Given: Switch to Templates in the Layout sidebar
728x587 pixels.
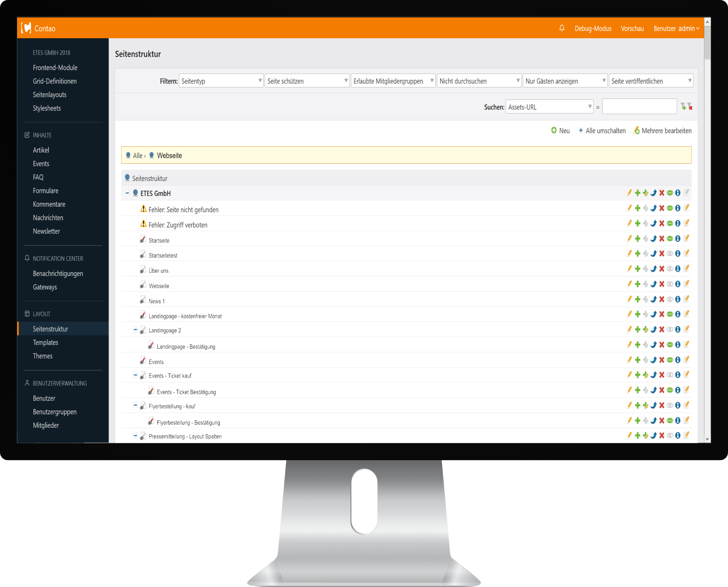Looking at the screenshot, I should [45, 342].
